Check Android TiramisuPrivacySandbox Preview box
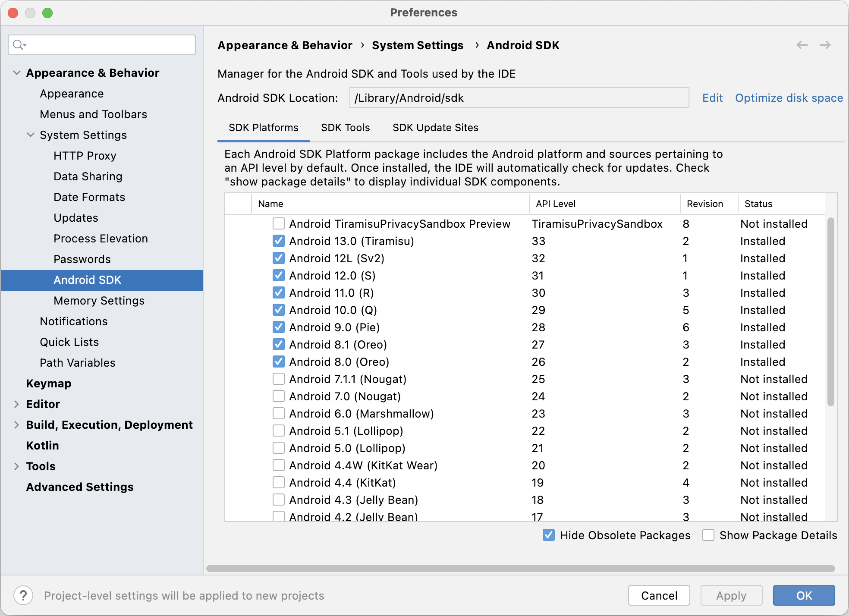The width and height of the screenshot is (849, 616). 279,223
